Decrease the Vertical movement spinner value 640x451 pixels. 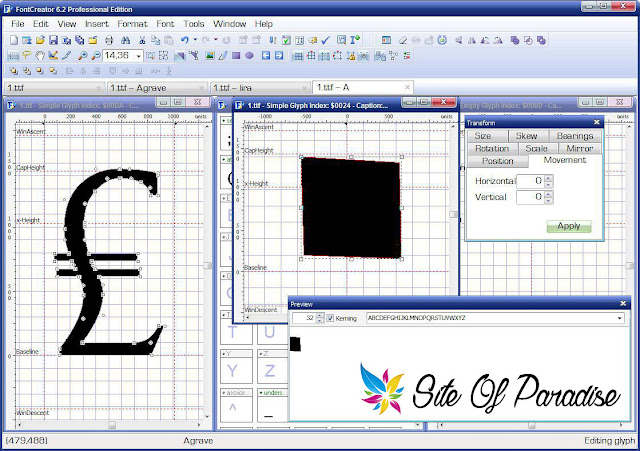click(549, 200)
